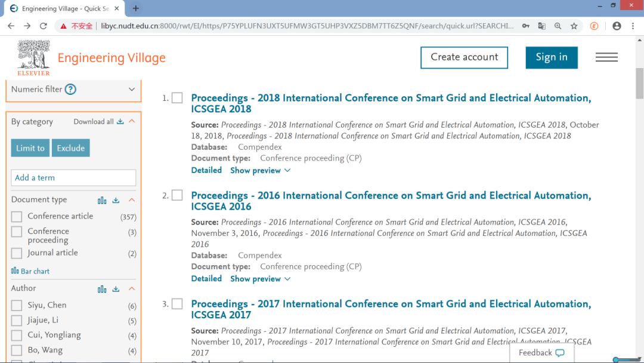Click the Add a term input field
The width and height of the screenshot is (644, 363).
[x=73, y=178]
